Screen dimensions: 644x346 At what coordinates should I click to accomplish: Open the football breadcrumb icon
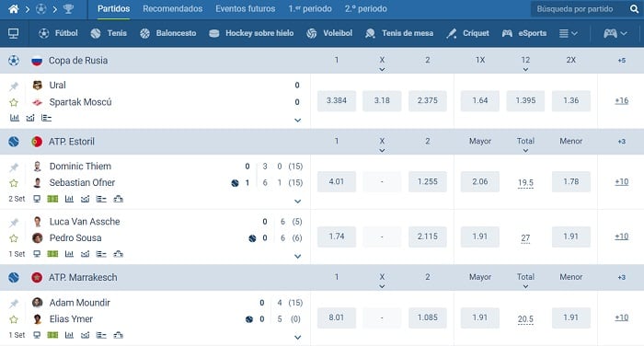pyautogui.click(x=40, y=8)
